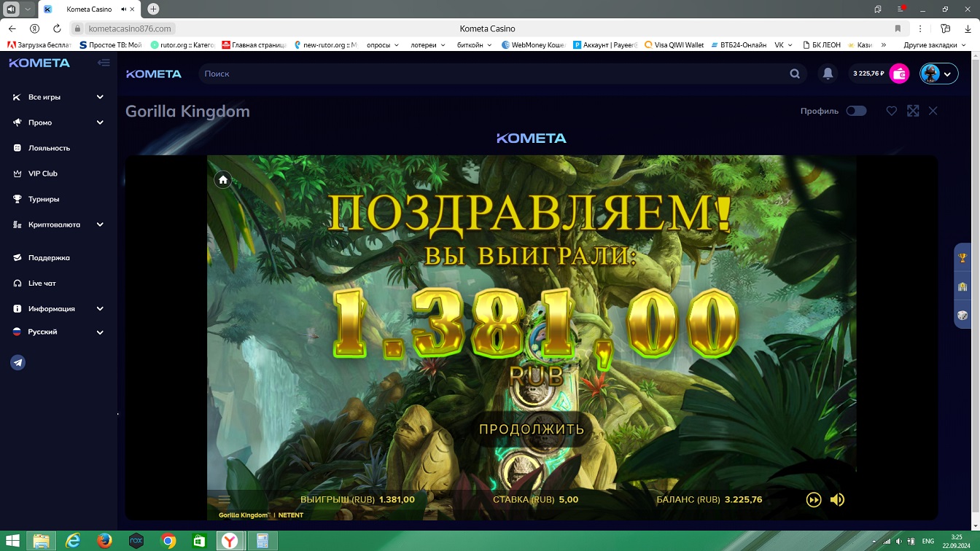Mute the game sound speaker icon
Image resolution: width=980 pixels, height=551 pixels.
coord(837,499)
